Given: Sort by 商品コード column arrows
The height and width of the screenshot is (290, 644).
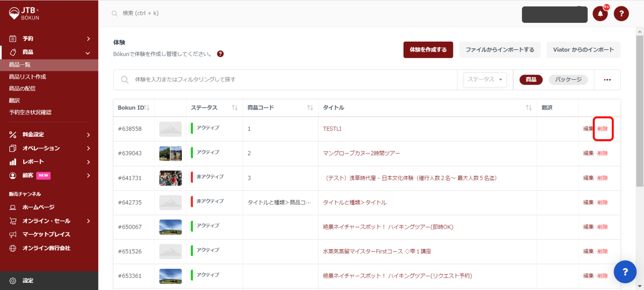Looking at the screenshot, I should [x=310, y=107].
